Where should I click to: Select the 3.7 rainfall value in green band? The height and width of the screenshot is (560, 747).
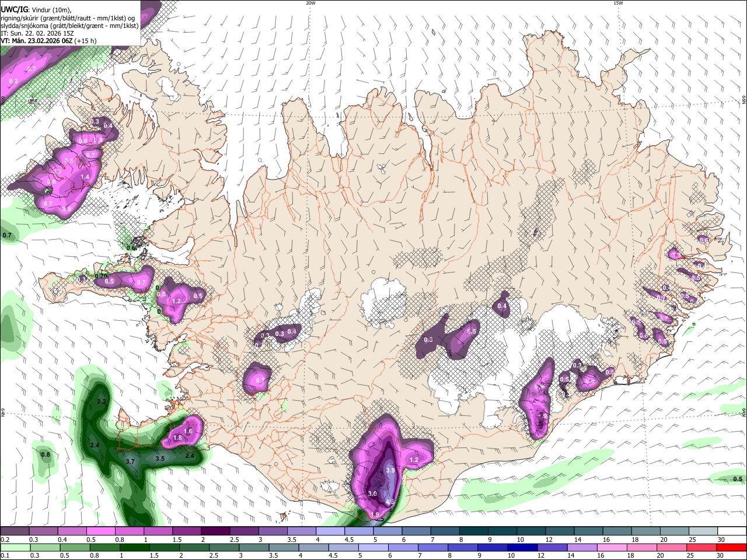click(x=130, y=461)
